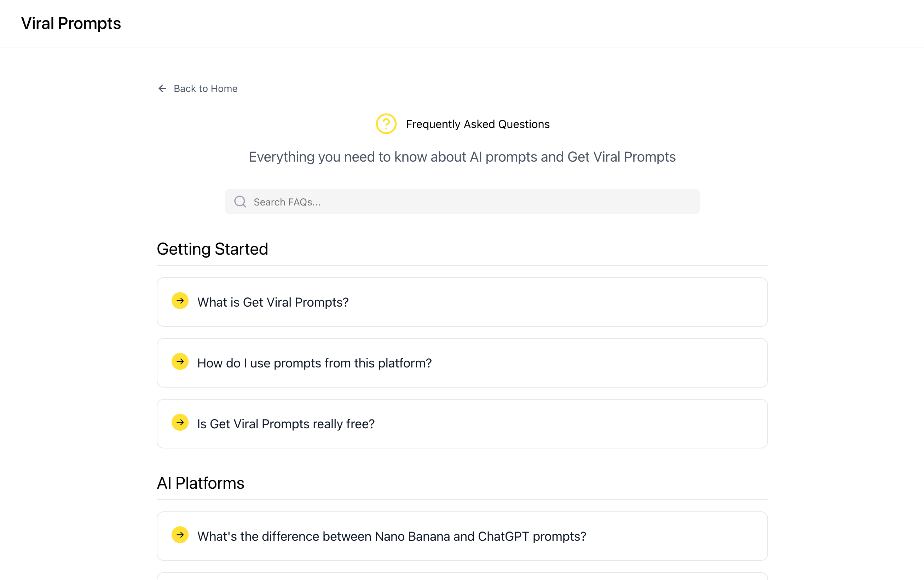Expand 'Is Get Viral Prompts really free?' item
The height and width of the screenshot is (580, 924).
coord(285,424)
